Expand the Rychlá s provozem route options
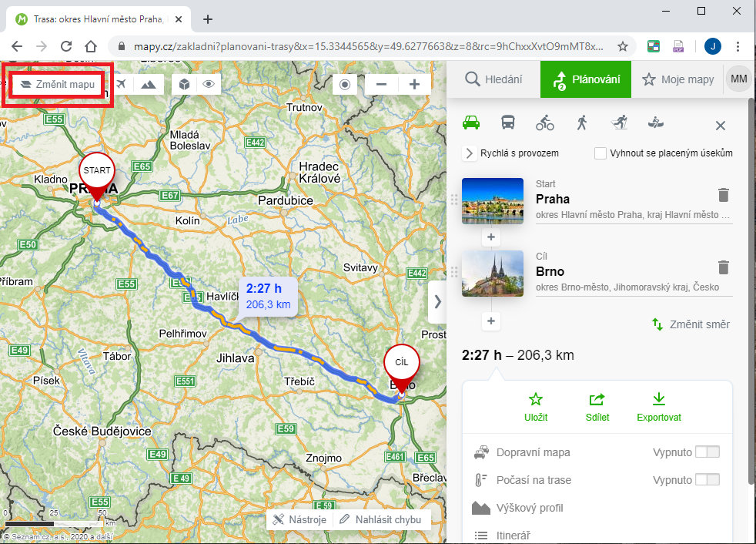756x544 pixels. 469,153
